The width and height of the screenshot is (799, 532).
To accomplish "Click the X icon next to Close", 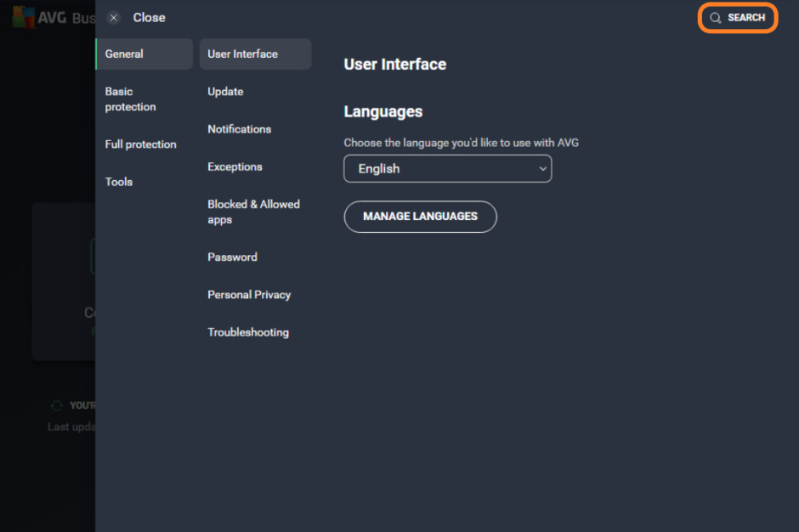I will [x=113, y=17].
